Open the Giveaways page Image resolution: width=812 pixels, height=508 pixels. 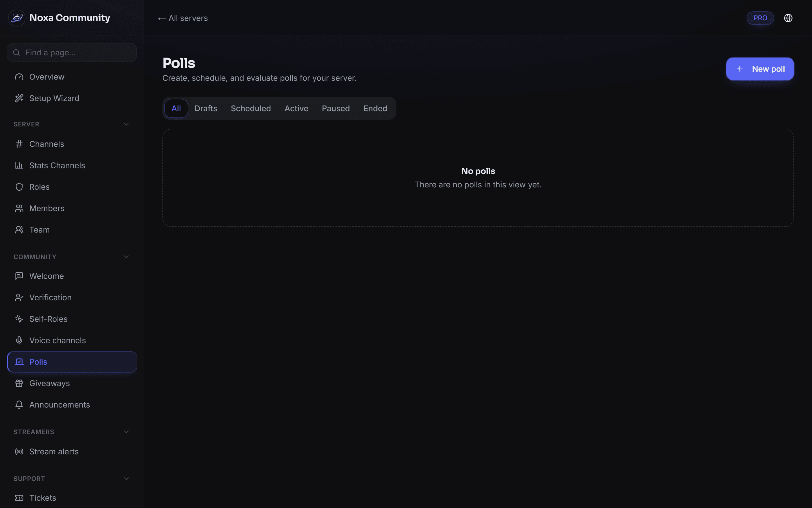(72, 384)
